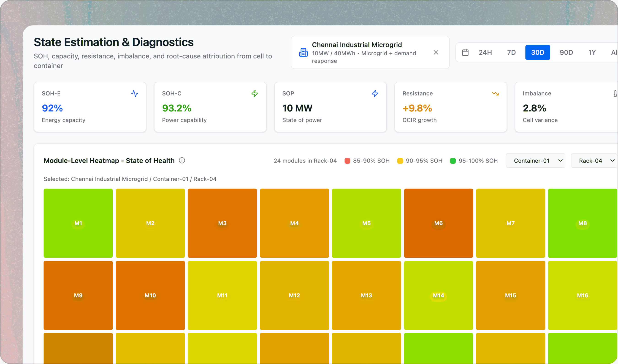Click the SOH-E activity pulse icon
618x364 pixels.
[x=134, y=93]
